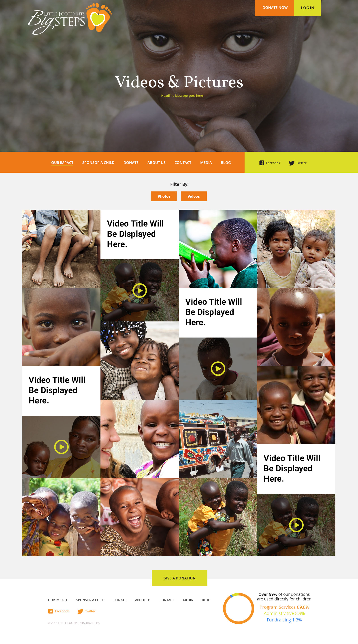Play the video of boy eating bread
358x644 pixels.
(x=218, y=369)
